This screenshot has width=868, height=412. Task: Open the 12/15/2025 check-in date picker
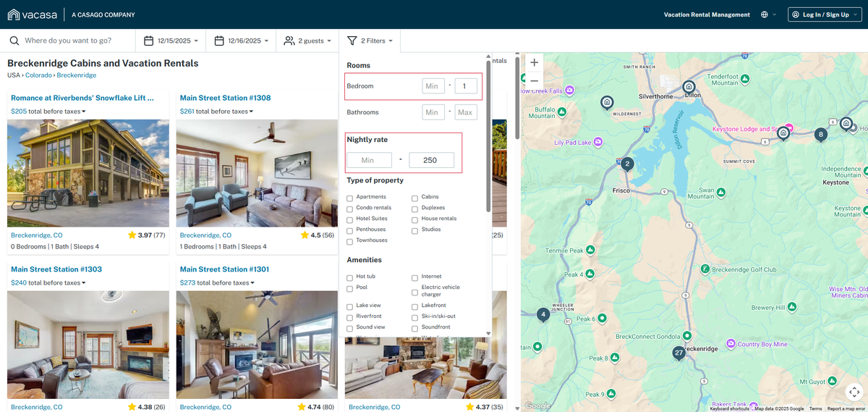pos(167,41)
